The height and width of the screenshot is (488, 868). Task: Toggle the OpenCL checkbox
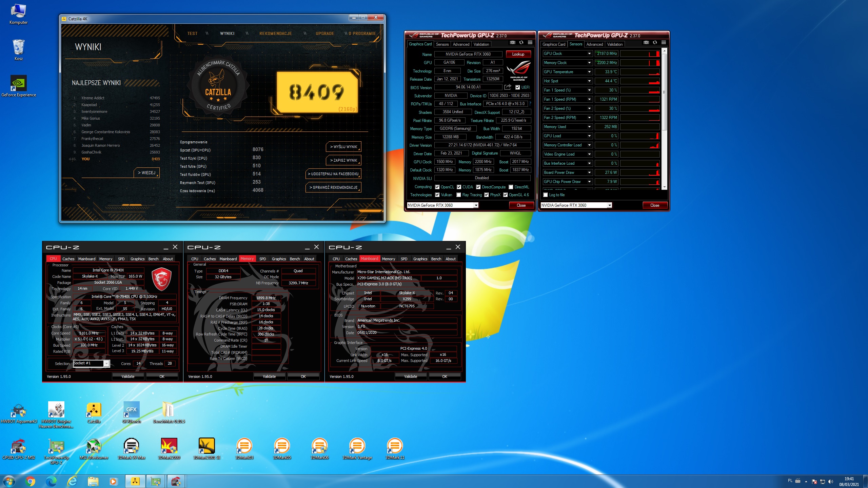coord(437,187)
